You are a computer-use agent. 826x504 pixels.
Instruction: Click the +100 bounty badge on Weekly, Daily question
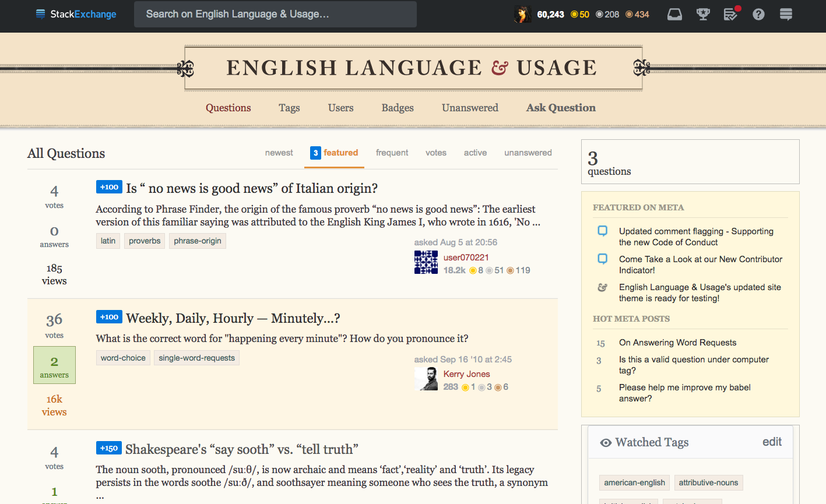click(109, 317)
